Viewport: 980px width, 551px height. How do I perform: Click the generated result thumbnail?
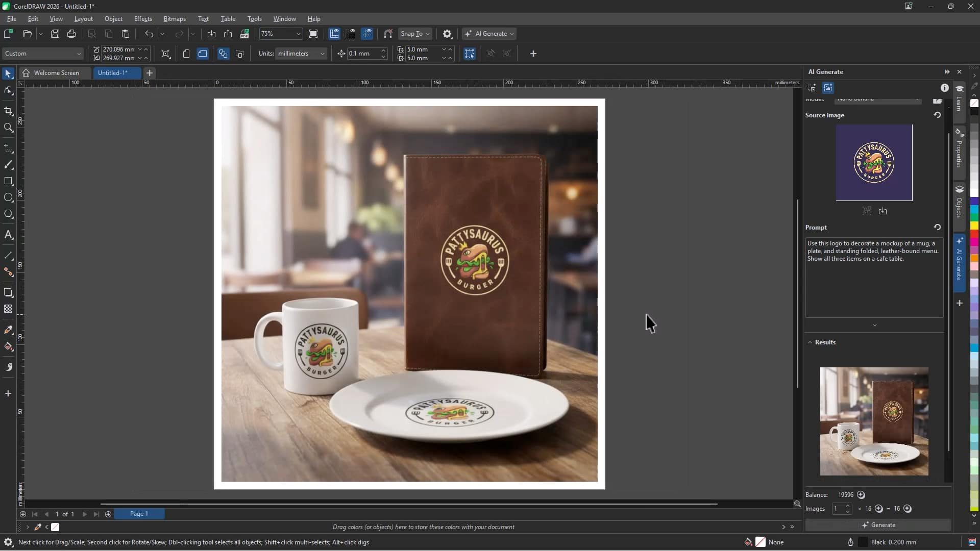(x=874, y=421)
